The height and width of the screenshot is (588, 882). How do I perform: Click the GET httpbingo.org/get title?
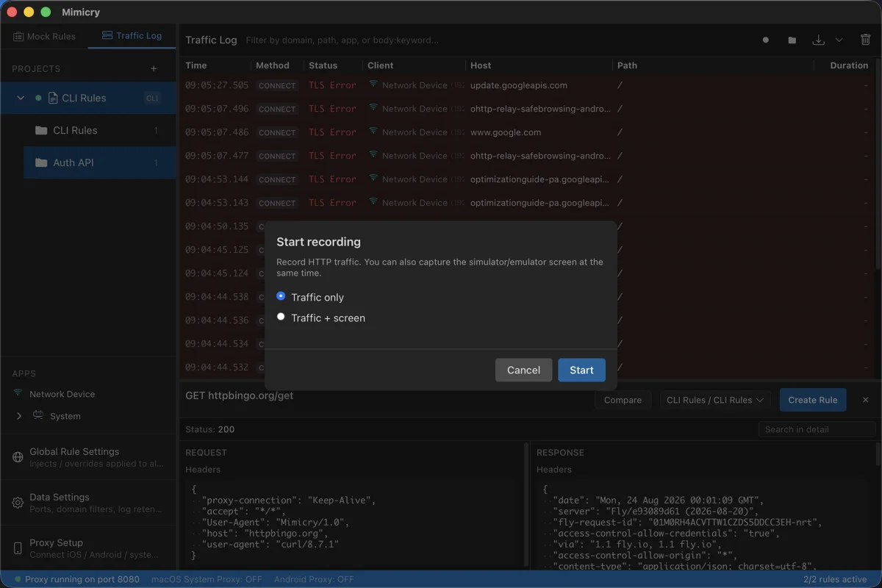click(239, 395)
